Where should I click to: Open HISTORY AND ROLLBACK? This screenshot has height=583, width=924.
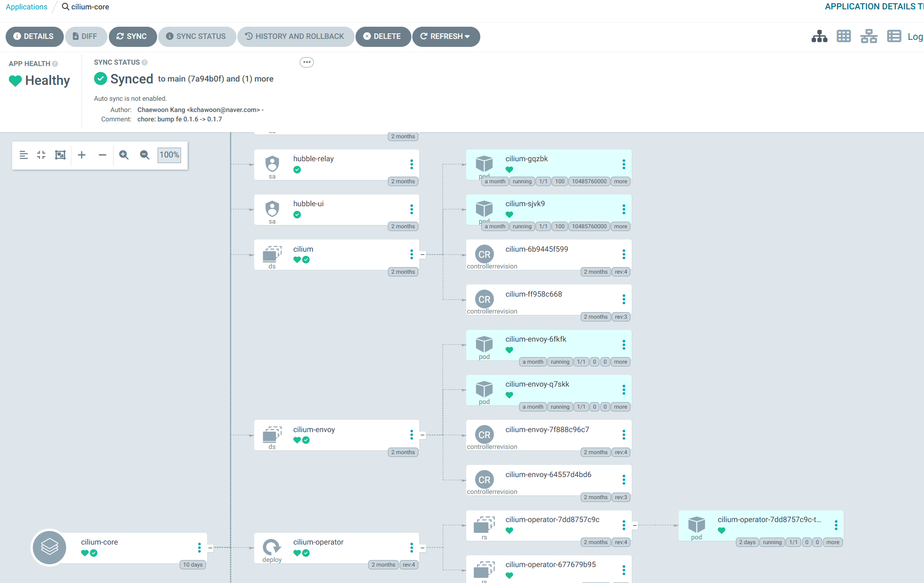coord(295,36)
